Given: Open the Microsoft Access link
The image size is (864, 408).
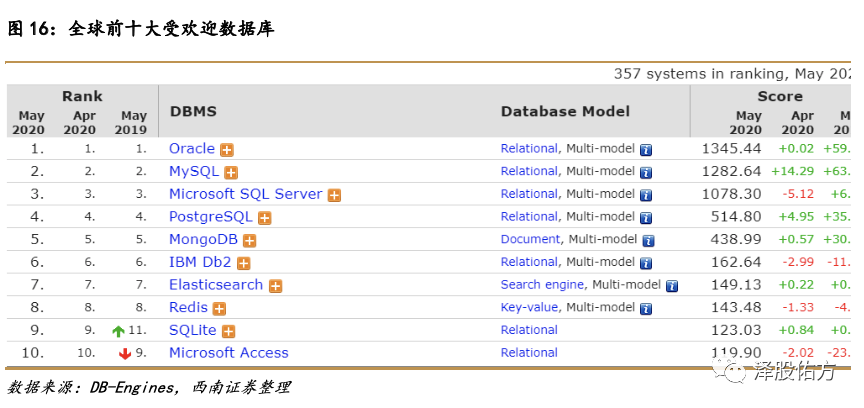Looking at the screenshot, I should [229, 353].
